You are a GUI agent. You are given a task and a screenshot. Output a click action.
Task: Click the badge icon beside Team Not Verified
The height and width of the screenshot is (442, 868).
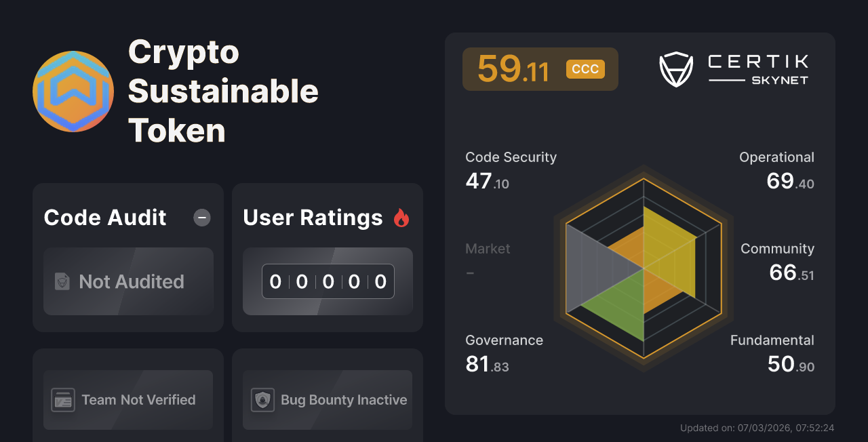click(x=64, y=400)
